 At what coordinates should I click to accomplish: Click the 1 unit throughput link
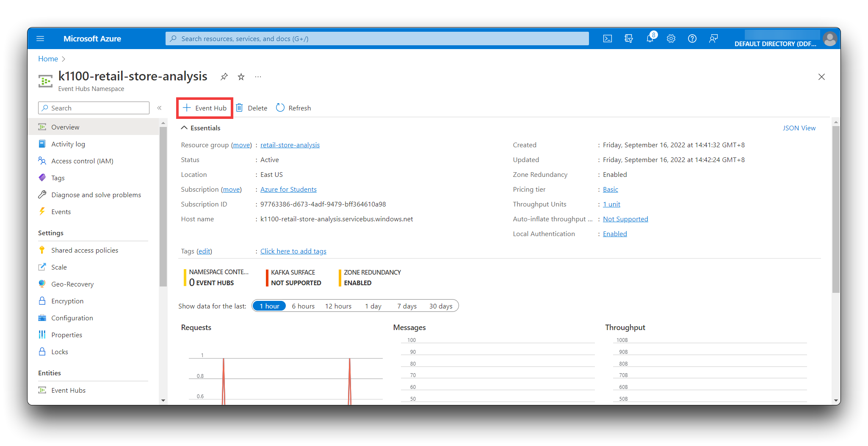[611, 204]
